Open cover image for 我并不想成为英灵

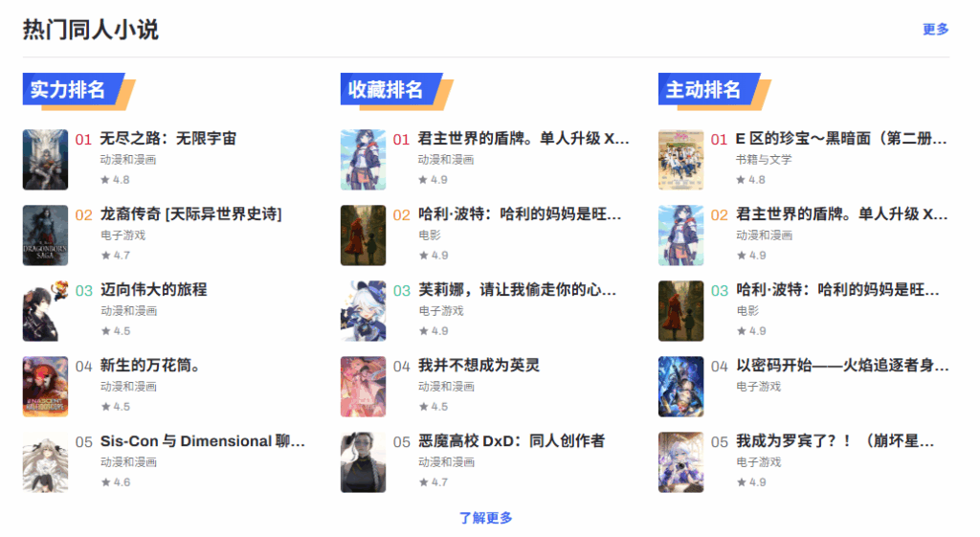tap(363, 387)
